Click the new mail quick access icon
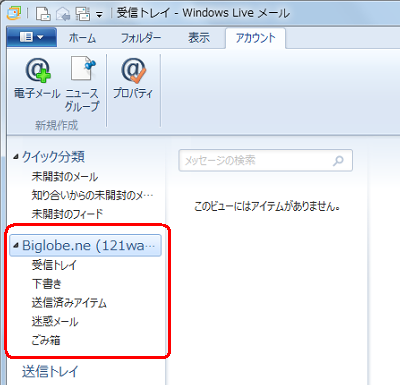Screen dimensions: 400x385 [x=43, y=14]
